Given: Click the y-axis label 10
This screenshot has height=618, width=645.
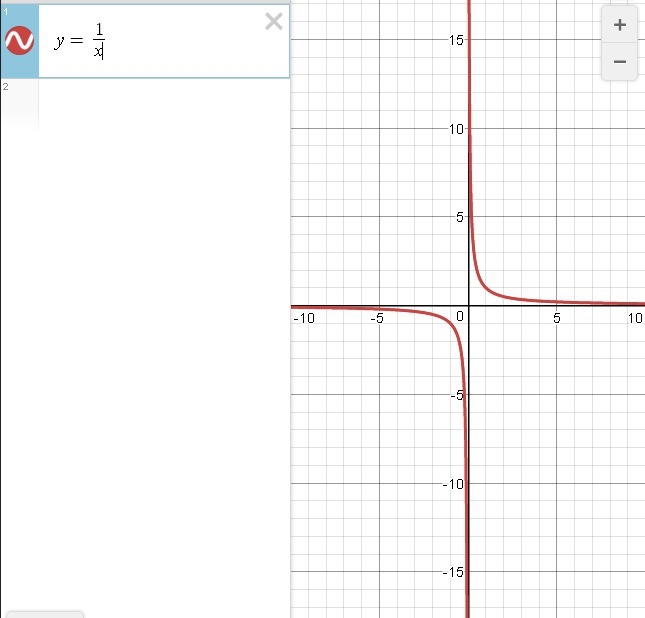Looking at the screenshot, I should (456, 129).
